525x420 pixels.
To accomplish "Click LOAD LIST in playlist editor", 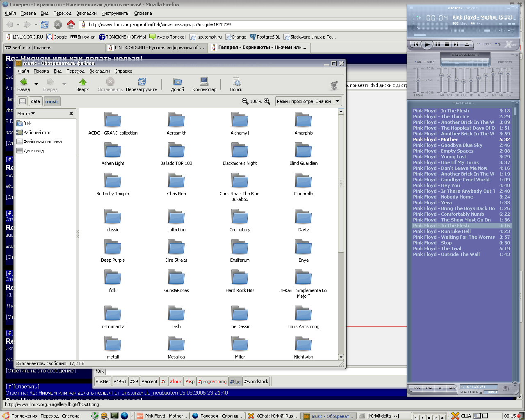I will [506, 388].
